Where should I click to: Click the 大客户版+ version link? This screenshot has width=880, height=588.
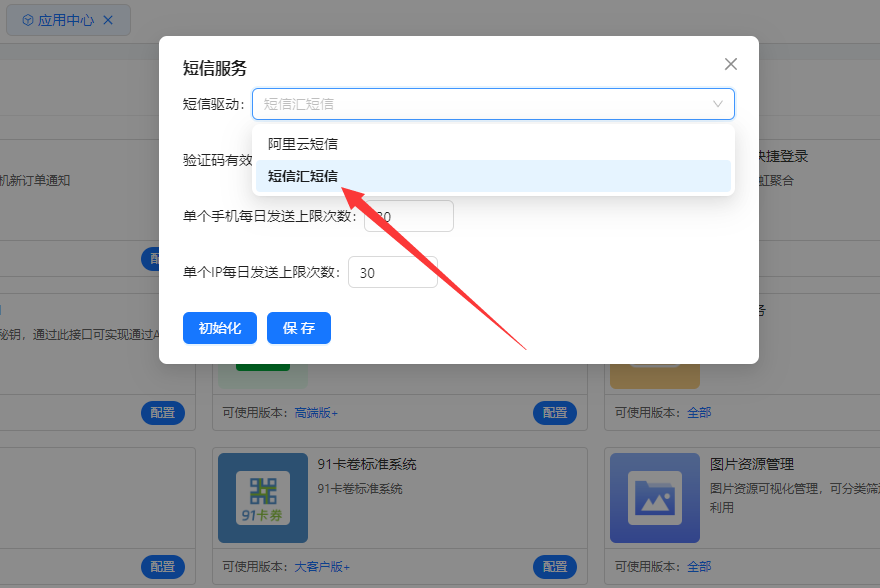click(x=321, y=566)
